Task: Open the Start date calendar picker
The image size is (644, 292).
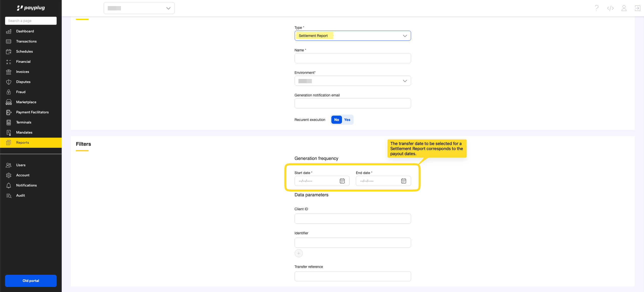Action: click(x=342, y=181)
